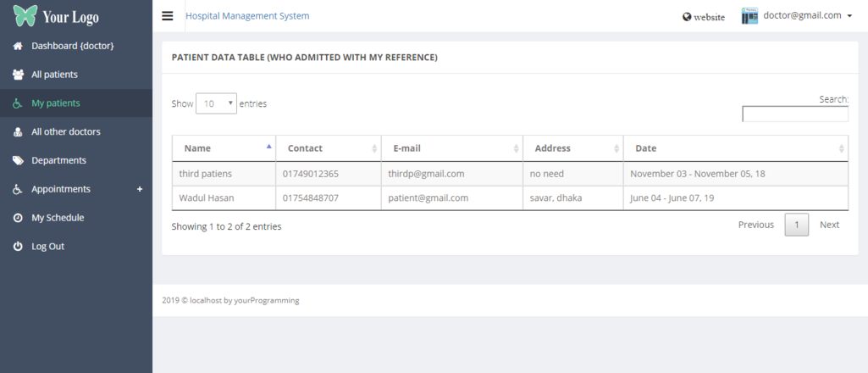Viewport: 868px width, 373px height.
Task: Sort table by Name column
Action: click(x=224, y=148)
